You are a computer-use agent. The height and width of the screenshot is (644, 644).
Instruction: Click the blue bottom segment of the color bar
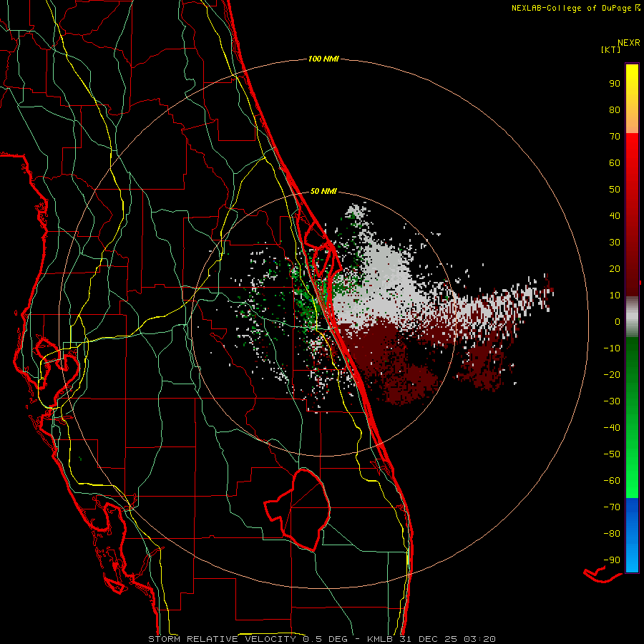632,535
